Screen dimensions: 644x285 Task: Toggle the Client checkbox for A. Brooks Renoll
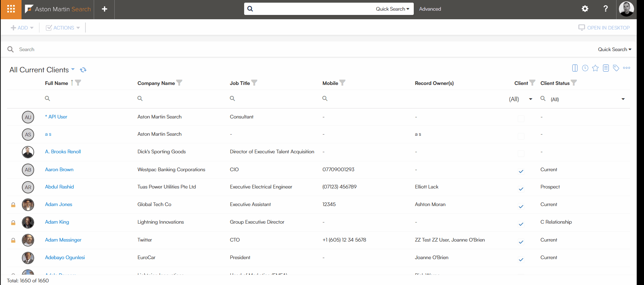tap(521, 154)
